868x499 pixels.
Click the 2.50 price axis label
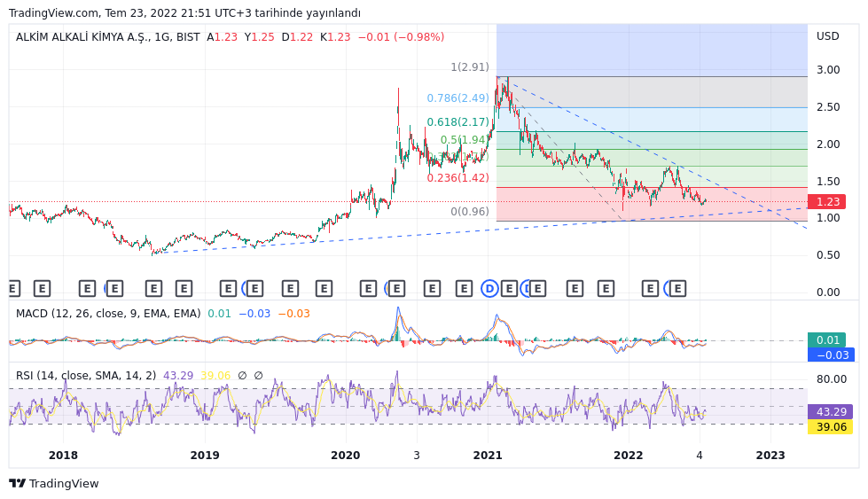coord(828,106)
